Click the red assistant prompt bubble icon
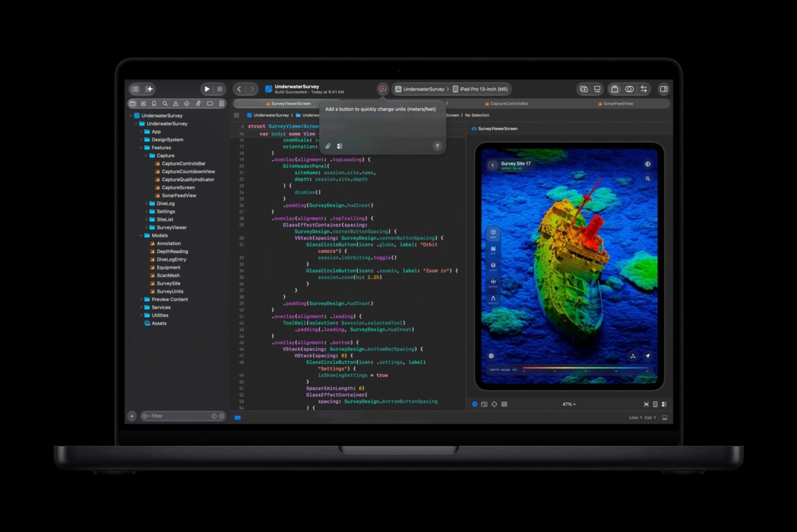 click(x=382, y=89)
